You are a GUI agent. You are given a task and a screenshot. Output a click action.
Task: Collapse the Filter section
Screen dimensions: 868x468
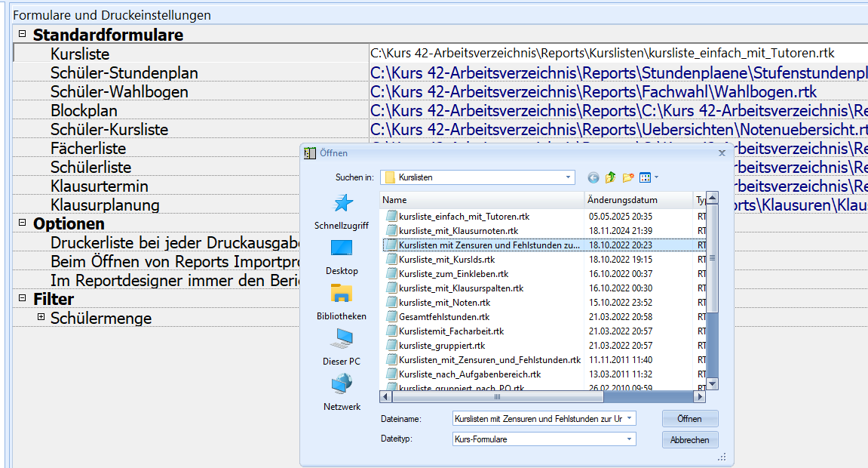22,298
